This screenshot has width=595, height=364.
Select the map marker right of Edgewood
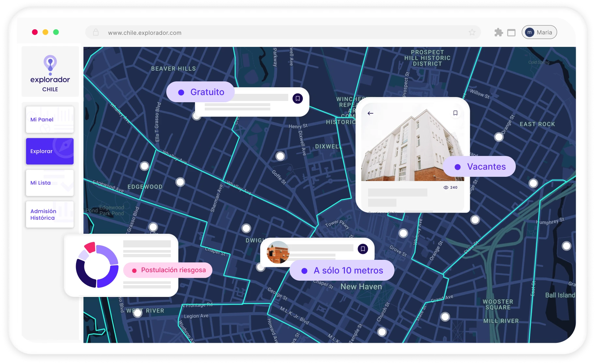(180, 182)
